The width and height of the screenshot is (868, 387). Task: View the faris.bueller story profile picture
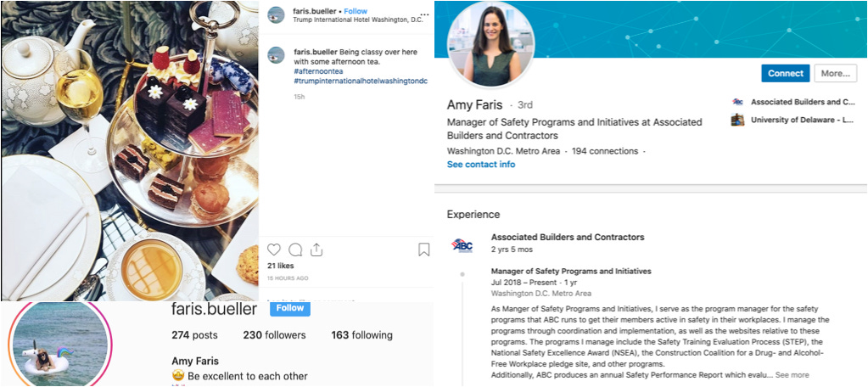click(61, 345)
